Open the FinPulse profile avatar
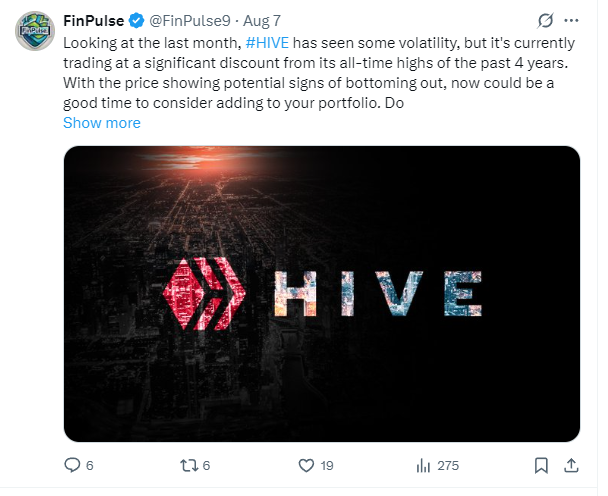This screenshot has height=496, width=608. pyautogui.click(x=35, y=31)
